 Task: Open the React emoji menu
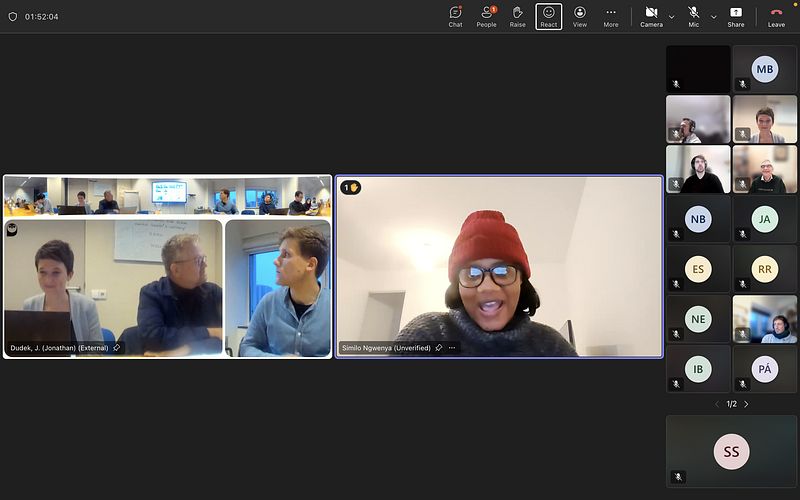(x=548, y=16)
